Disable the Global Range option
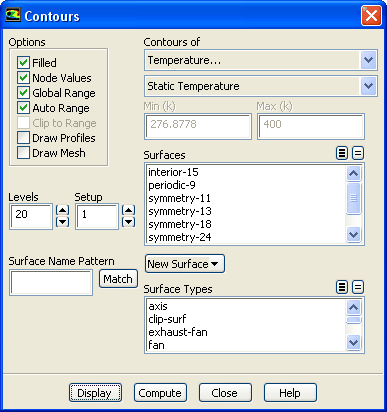The image size is (387, 412). coord(23,93)
